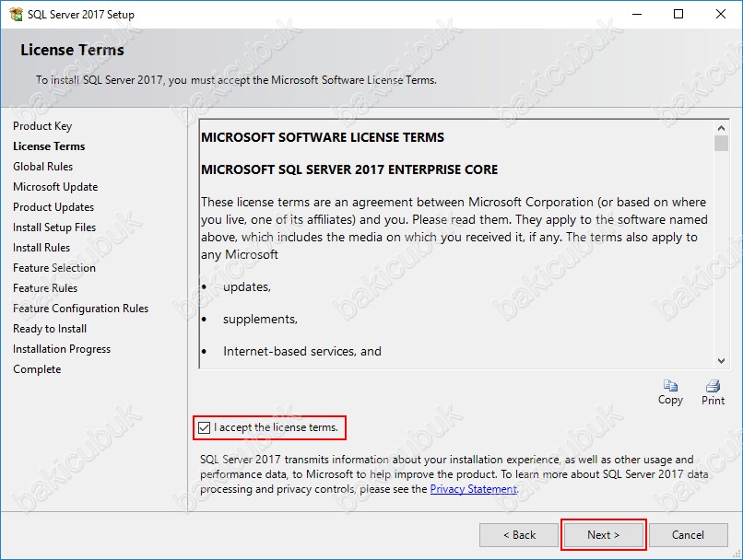The width and height of the screenshot is (743, 560).
Task: Maximize the SQL Server 2017 Setup window
Action: click(678, 14)
